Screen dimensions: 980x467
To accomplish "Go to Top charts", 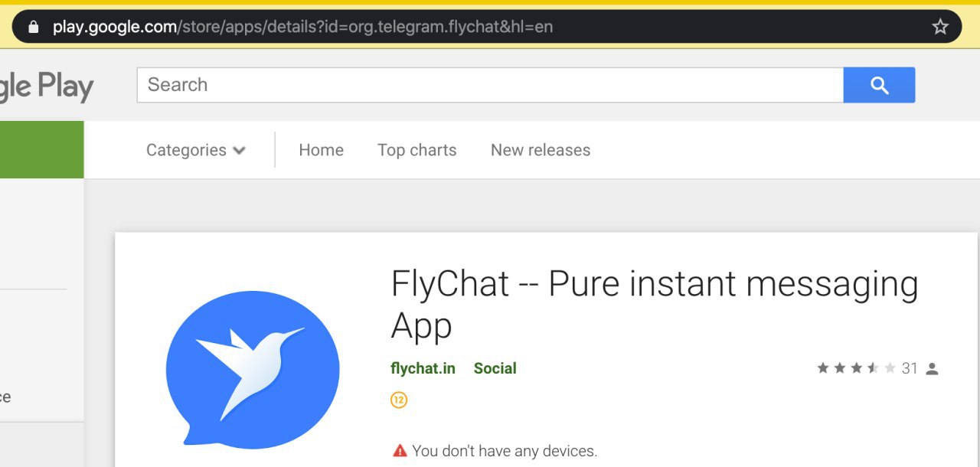I will point(416,150).
